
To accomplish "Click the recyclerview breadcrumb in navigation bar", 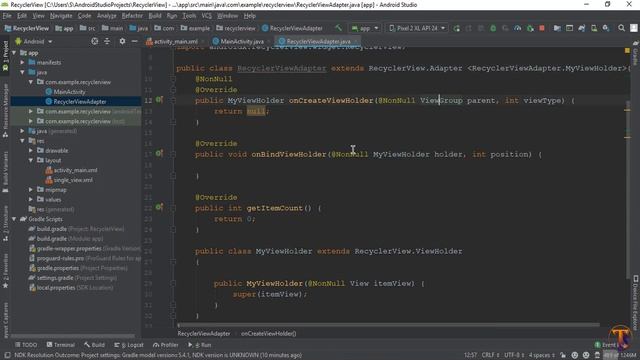I will 236,28.
